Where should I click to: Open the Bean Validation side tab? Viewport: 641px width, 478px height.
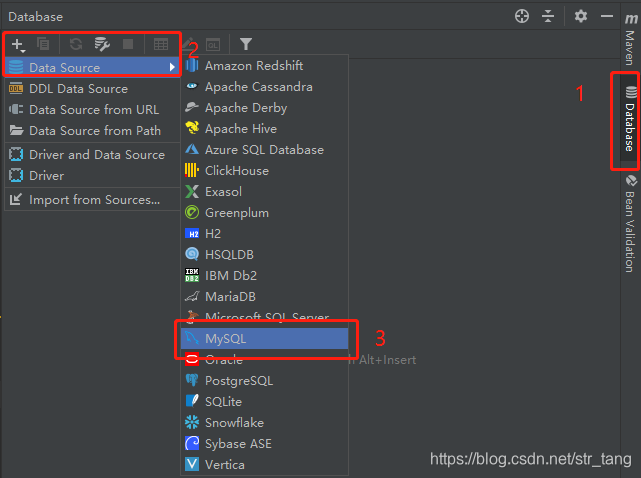pos(630,224)
